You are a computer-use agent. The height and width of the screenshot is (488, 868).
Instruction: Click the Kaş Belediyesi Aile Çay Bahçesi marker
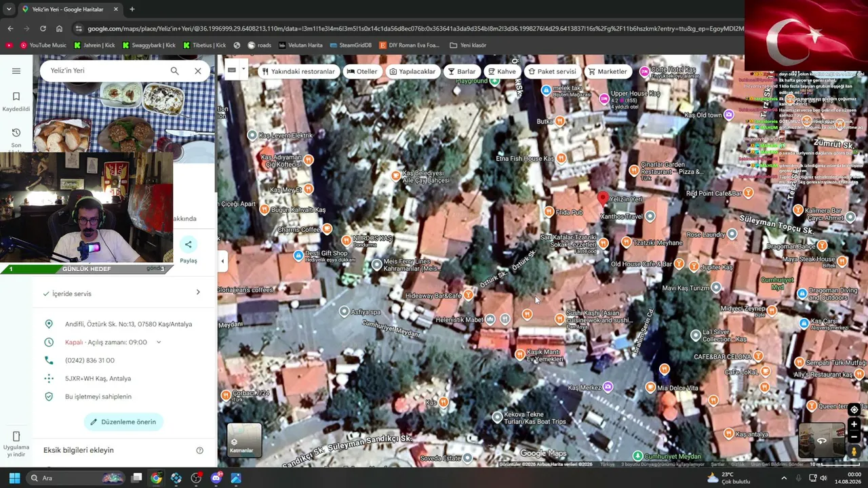point(396,176)
